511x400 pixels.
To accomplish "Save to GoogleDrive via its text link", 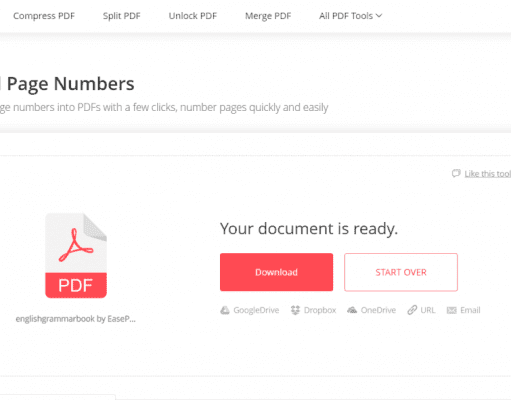I will tap(256, 310).
